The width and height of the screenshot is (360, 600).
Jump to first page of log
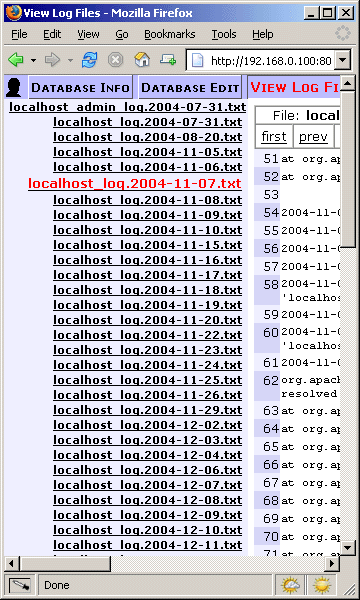(x=274, y=137)
